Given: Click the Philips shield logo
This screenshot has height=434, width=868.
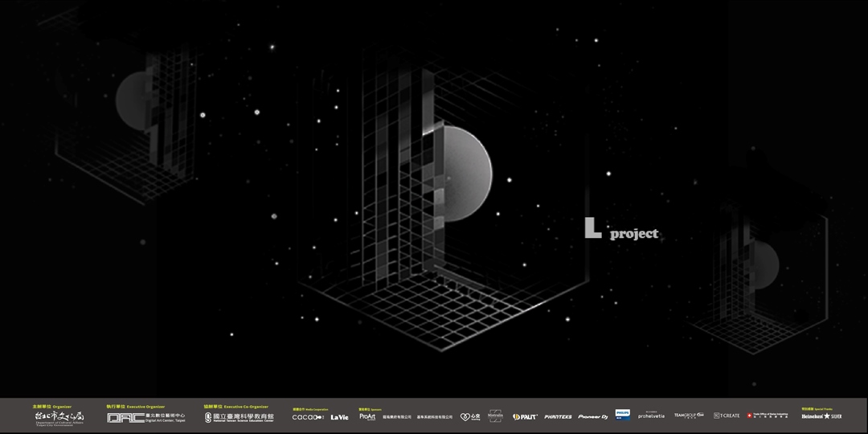Looking at the screenshot, I should pos(622,415).
